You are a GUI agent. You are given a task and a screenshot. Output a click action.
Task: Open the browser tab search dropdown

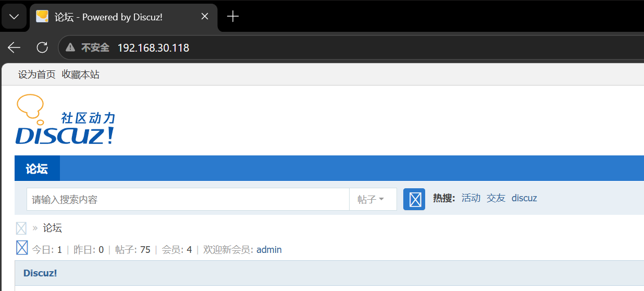[14, 17]
